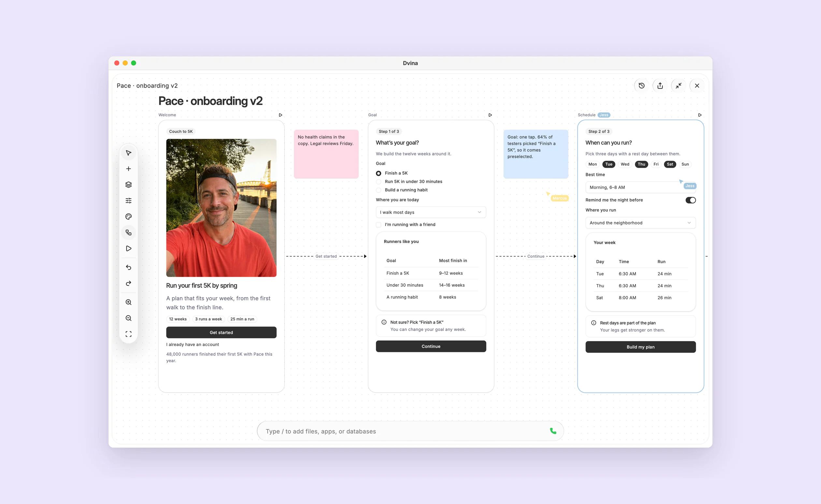Deselect the Thu day chip
Image resolution: width=821 pixels, height=504 pixels.
coord(641,164)
